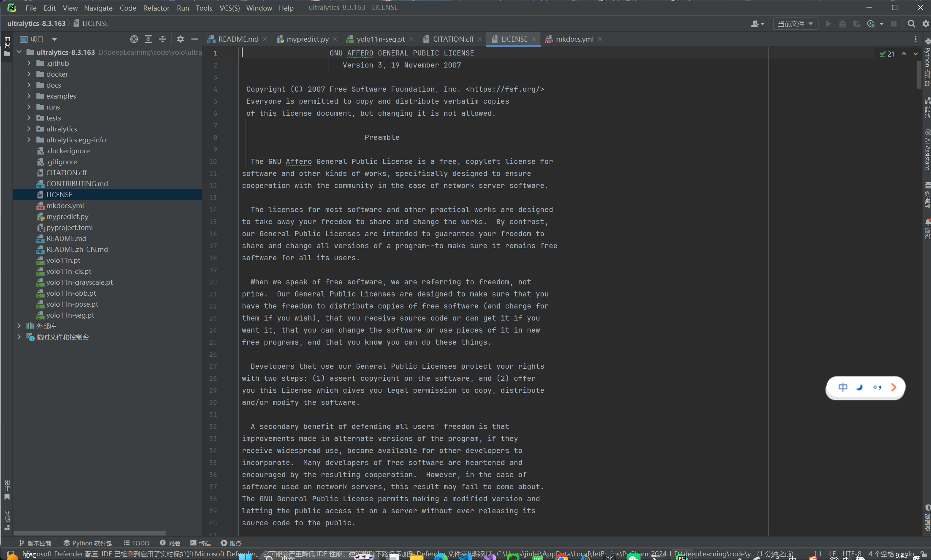Click the locate current file target icon
The image size is (931, 560).
[134, 39]
